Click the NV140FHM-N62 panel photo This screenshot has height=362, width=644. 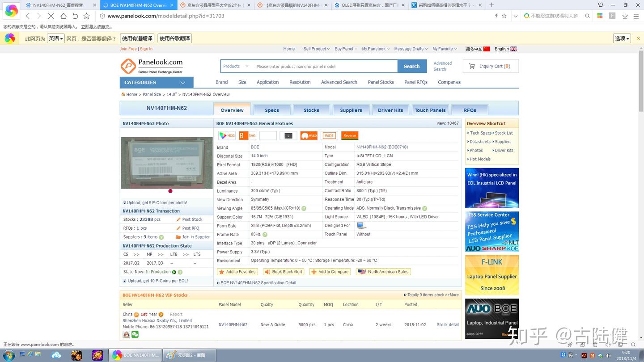click(167, 163)
